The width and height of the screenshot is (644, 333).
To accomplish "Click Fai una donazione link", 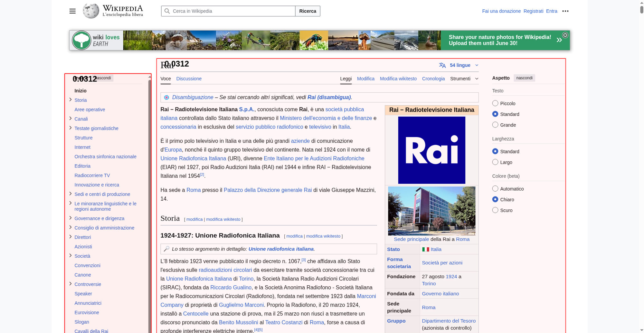I will coord(501,11).
